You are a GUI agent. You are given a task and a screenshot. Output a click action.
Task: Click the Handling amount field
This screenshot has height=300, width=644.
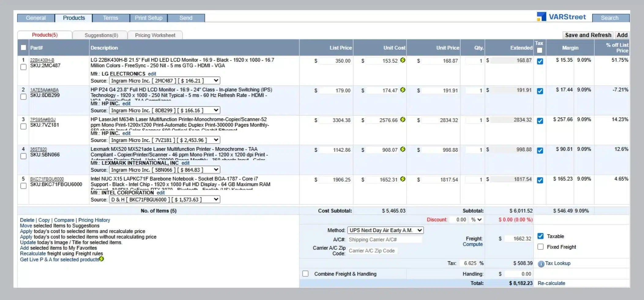pos(518,274)
